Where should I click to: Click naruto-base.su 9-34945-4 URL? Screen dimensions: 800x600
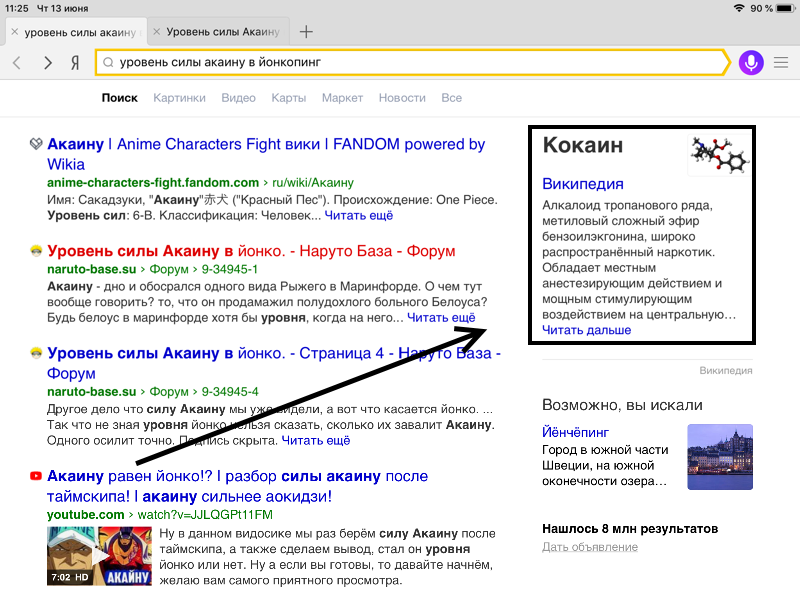tap(153, 391)
